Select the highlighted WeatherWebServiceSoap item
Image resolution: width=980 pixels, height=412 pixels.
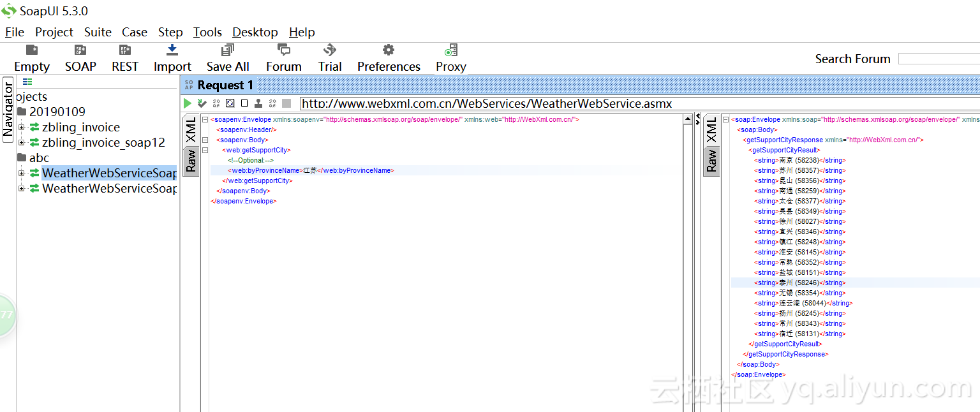pyautogui.click(x=110, y=173)
